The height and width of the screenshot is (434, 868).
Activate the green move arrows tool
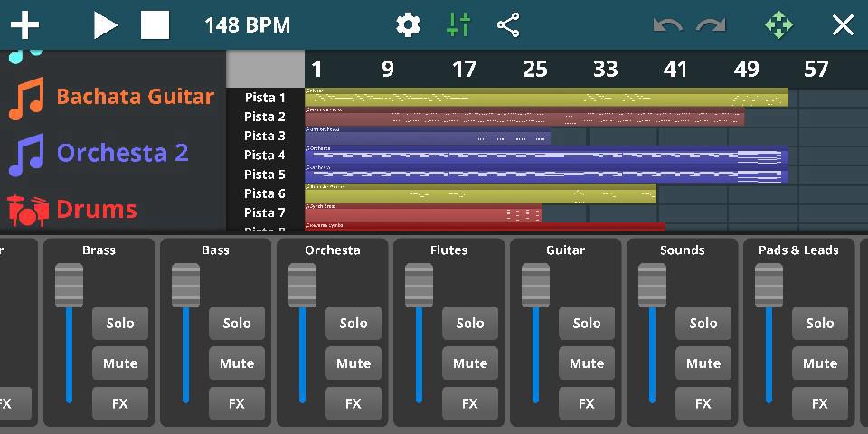pos(778,25)
